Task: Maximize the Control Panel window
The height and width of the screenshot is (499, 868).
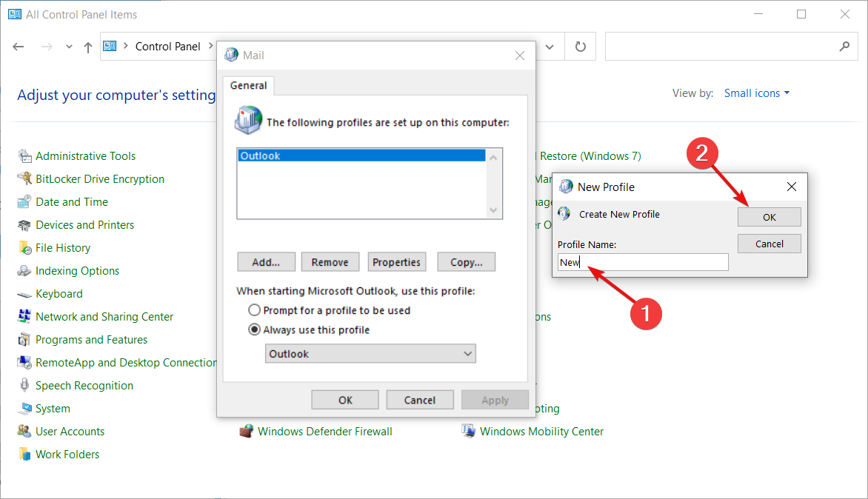Action: (x=801, y=14)
